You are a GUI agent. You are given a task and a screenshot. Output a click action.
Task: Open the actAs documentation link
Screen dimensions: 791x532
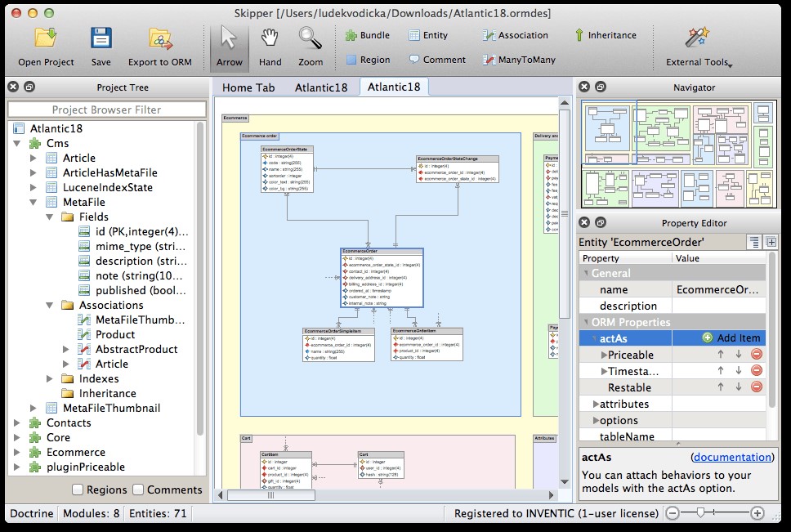click(x=732, y=457)
